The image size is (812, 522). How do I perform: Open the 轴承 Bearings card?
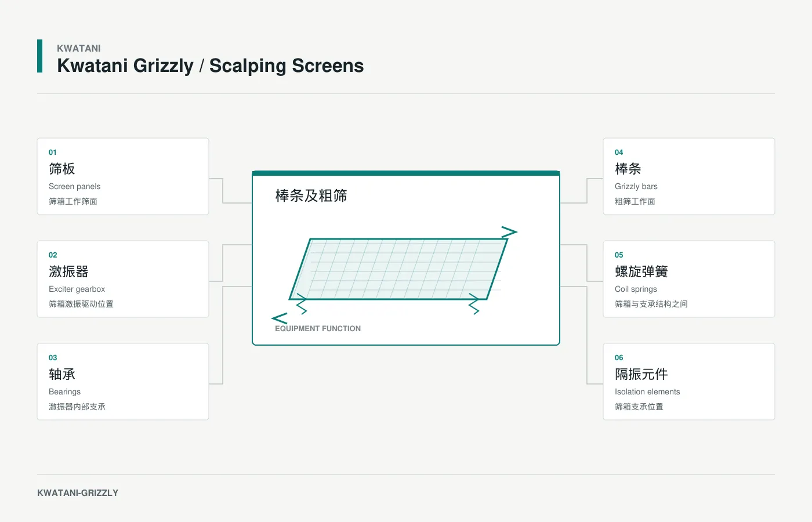123,382
